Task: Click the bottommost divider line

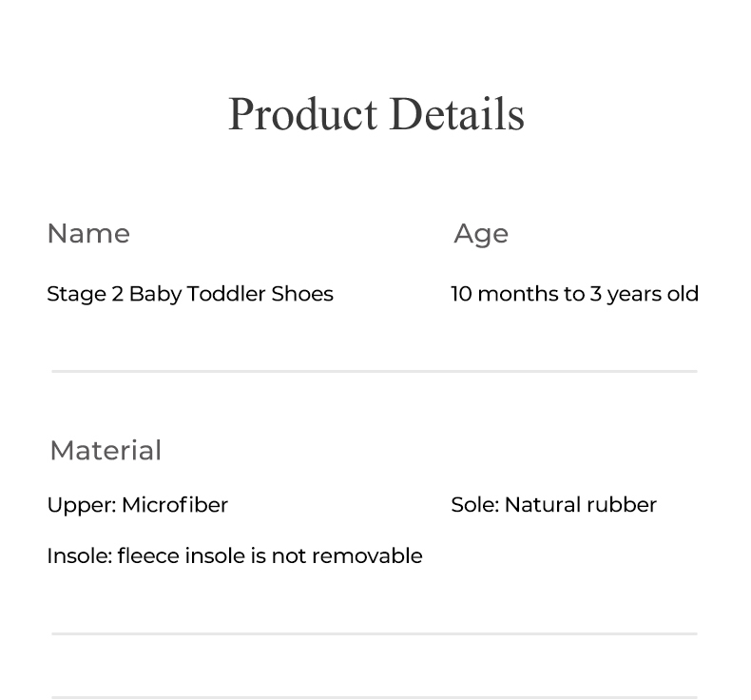Action: click(375, 697)
